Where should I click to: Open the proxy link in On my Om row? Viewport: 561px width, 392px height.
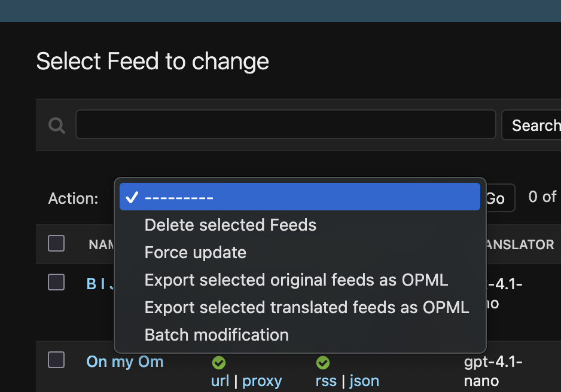pos(262,381)
